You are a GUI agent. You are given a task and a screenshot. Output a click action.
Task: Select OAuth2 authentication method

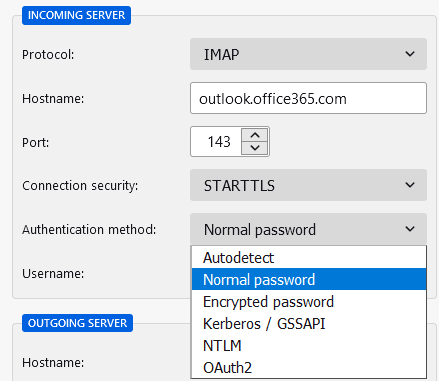click(309, 367)
